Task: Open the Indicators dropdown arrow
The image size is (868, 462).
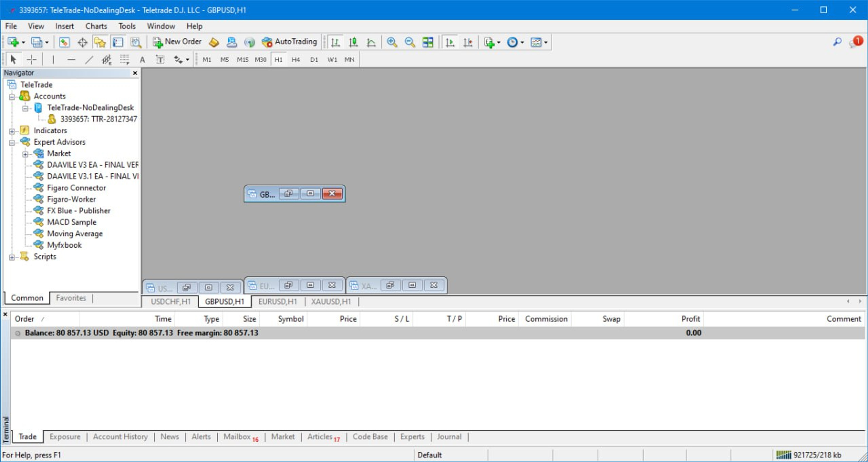Action: pos(499,42)
